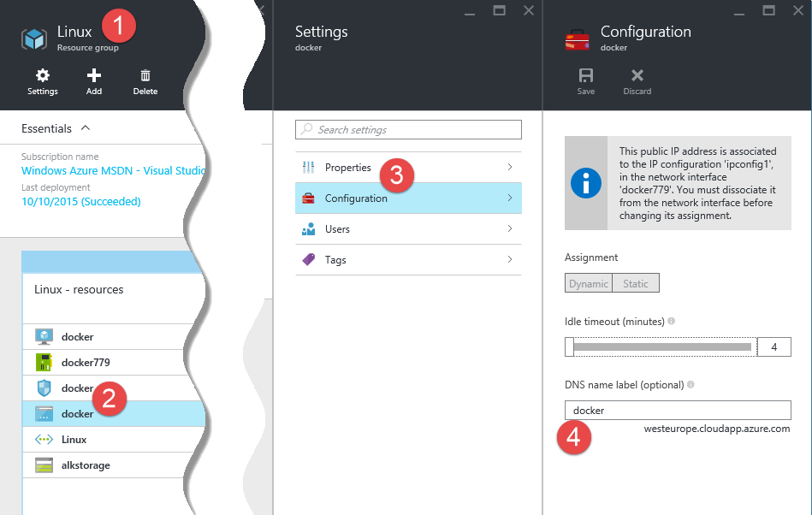Viewport: 812px width, 515px height.
Task: Click the alkstorage resource name
Action: (86, 465)
